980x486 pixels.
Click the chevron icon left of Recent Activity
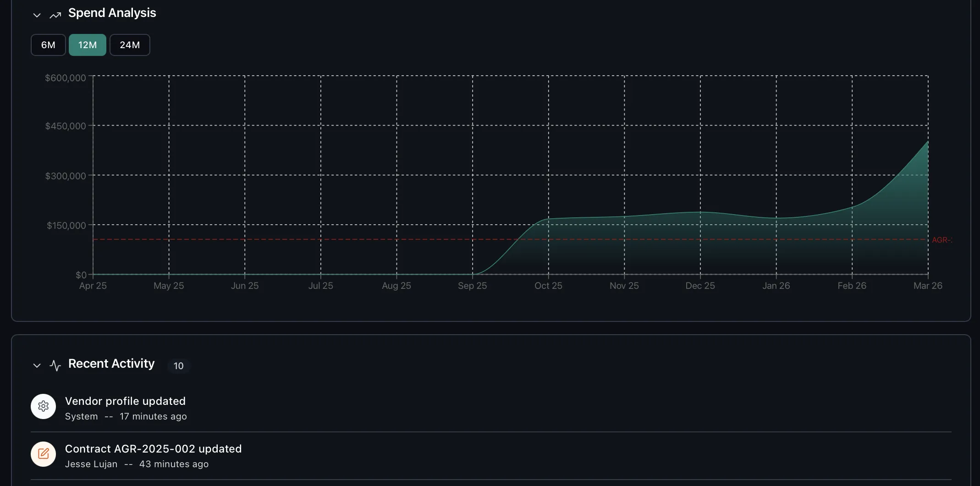click(x=37, y=365)
